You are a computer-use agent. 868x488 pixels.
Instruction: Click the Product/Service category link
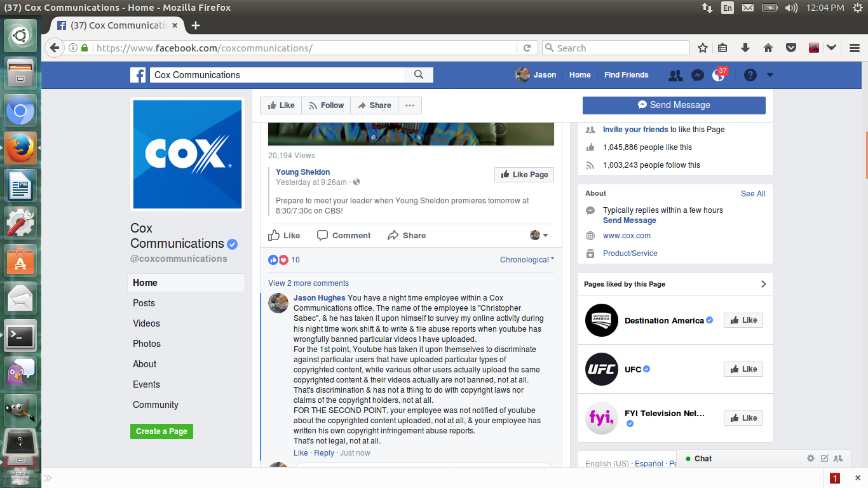[x=630, y=254]
